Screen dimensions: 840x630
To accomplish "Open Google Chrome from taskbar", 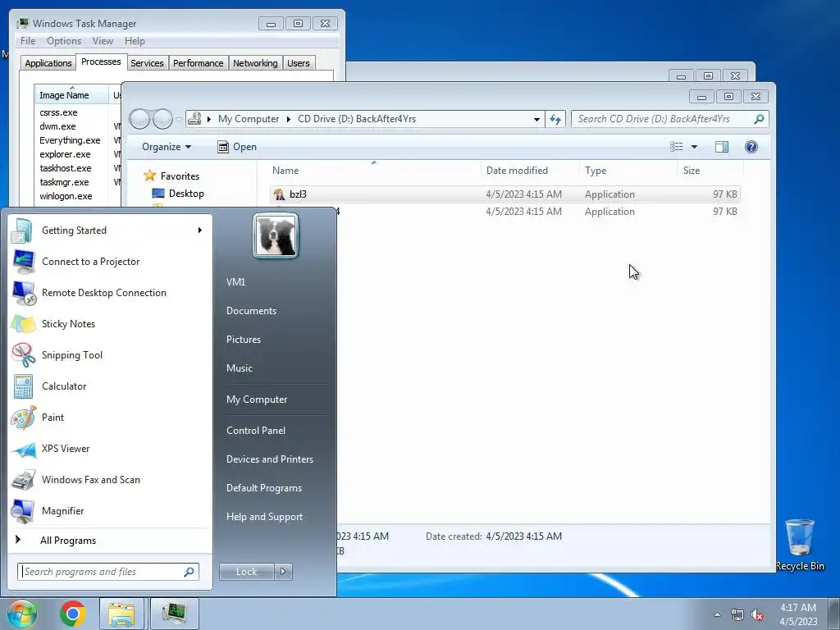I will [73, 614].
